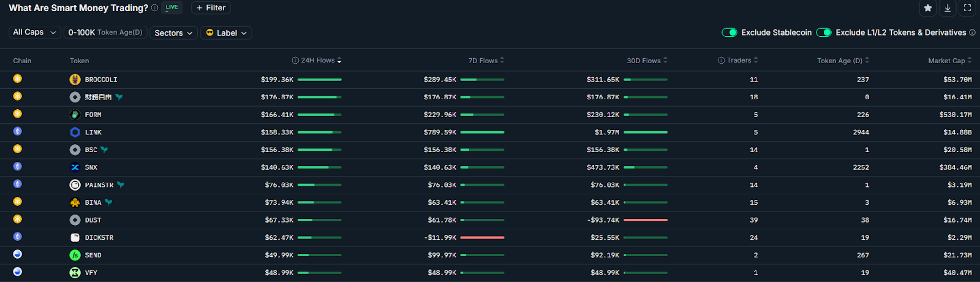The width and height of the screenshot is (980, 282).
Task: Toggle Exclude L1/L2 Tokens & Derivatives switch
Action: click(824, 32)
